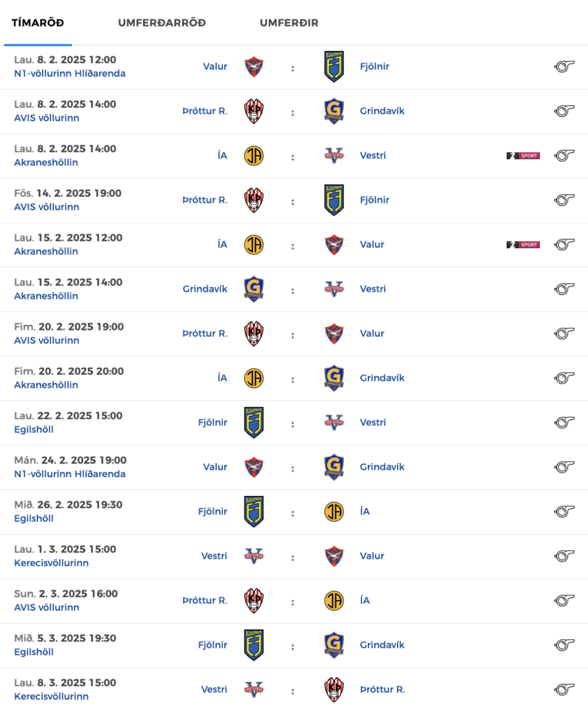The width and height of the screenshot is (588, 712).
Task: Click the score colon of Þróttur R.–ÍA match
Action: (293, 601)
